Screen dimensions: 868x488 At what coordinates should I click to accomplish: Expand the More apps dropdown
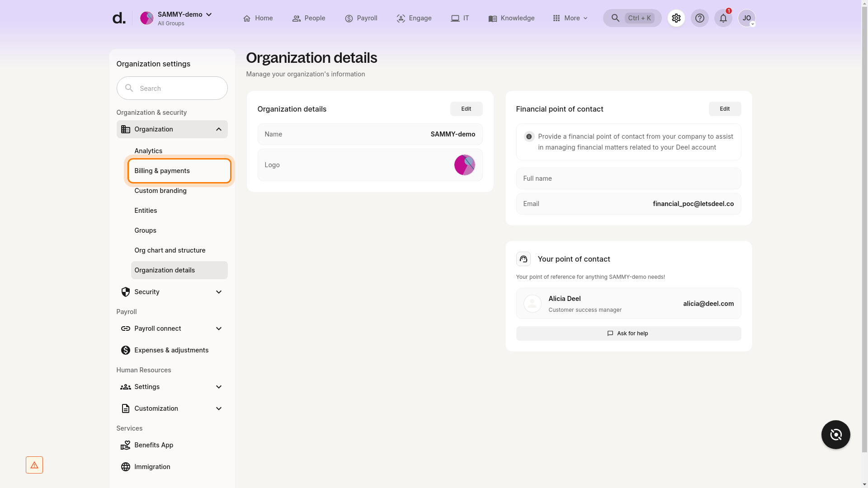tap(570, 18)
